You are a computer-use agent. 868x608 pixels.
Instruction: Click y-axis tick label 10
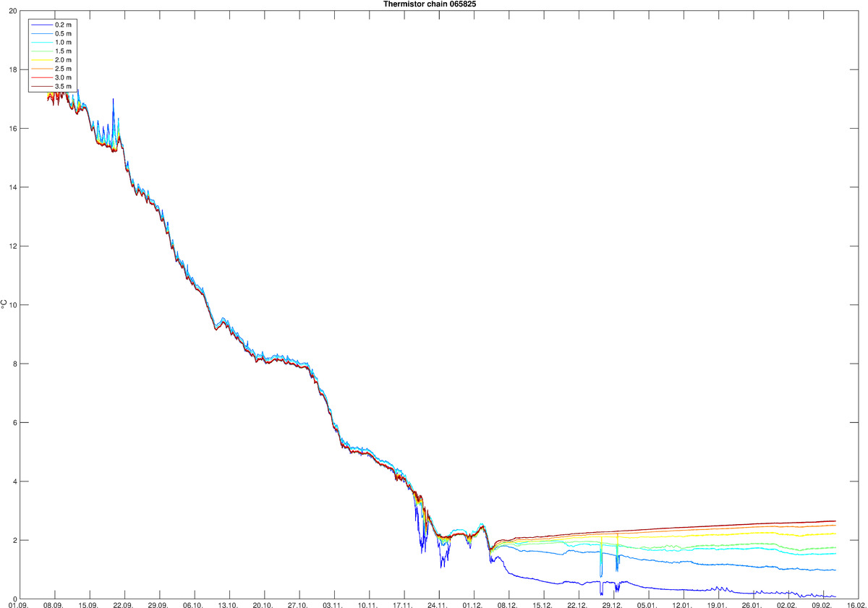12,304
